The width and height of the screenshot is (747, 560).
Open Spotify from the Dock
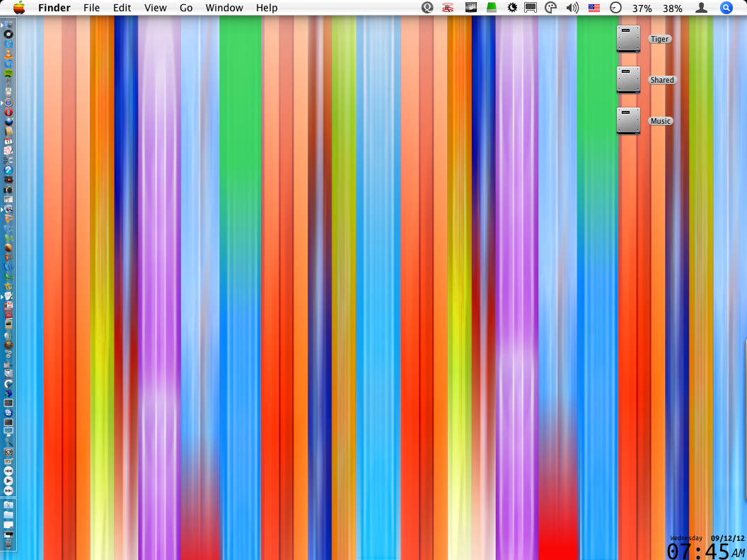click(x=8, y=73)
